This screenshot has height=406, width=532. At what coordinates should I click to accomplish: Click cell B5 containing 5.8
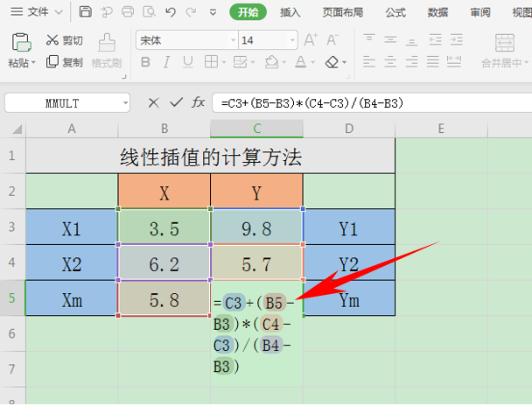click(164, 298)
